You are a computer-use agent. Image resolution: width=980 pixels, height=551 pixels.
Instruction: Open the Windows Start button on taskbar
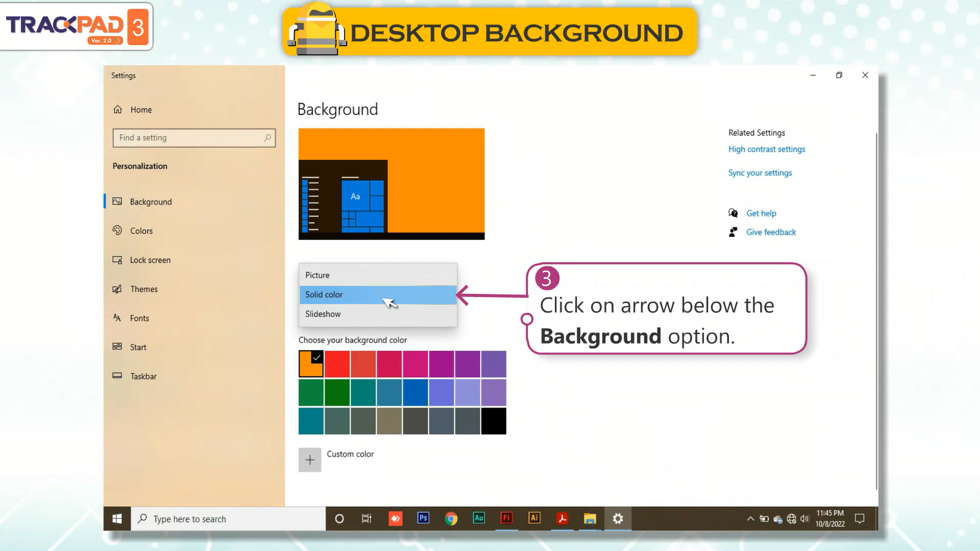point(117,519)
